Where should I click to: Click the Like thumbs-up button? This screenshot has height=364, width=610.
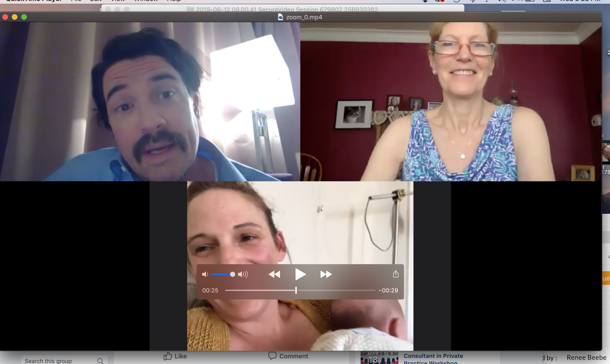click(x=175, y=356)
